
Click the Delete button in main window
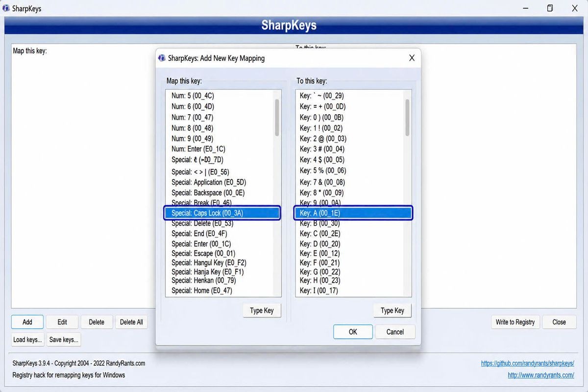click(97, 322)
